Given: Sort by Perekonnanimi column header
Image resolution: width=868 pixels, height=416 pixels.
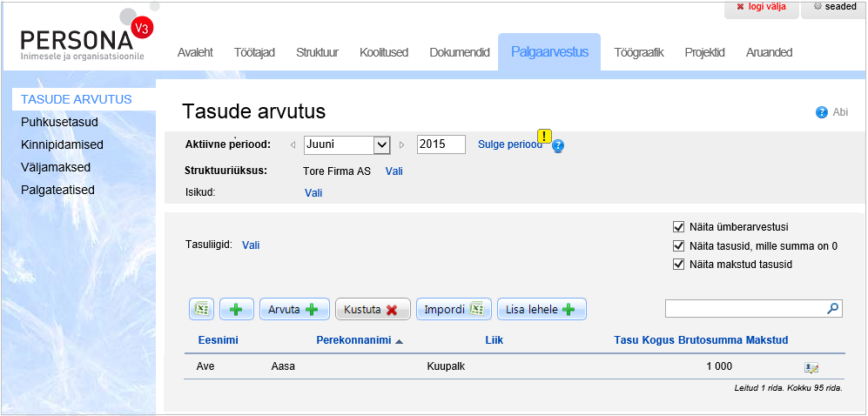Looking at the screenshot, I should (x=353, y=340).
